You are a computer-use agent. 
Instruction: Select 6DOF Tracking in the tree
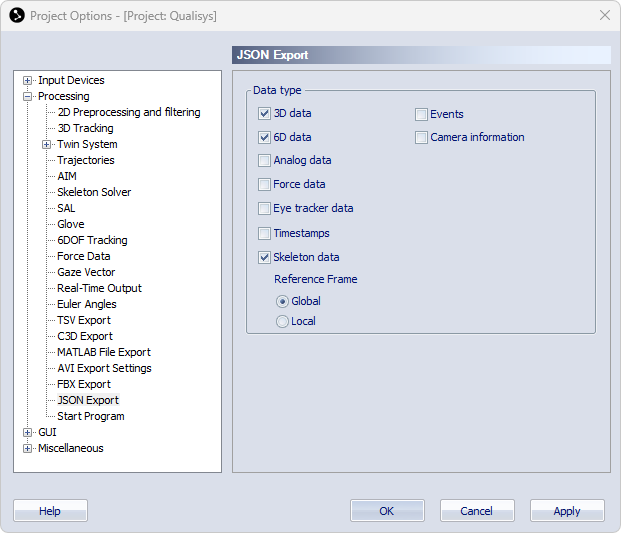[x=92, y=240]
